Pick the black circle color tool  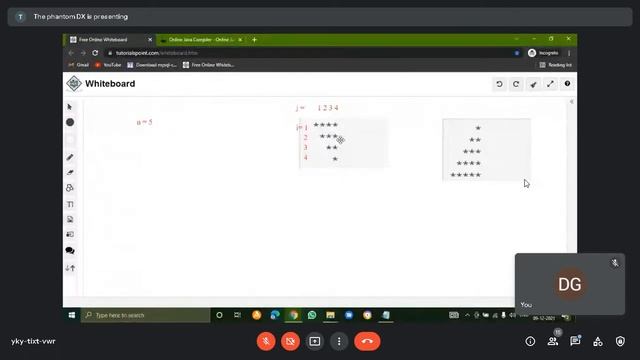[x=70, y=122]
